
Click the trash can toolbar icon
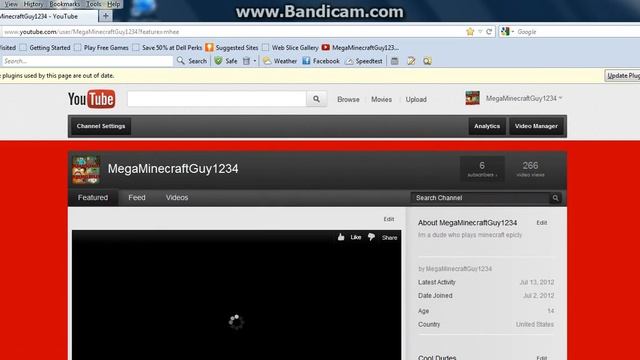[x=246, y=61]
